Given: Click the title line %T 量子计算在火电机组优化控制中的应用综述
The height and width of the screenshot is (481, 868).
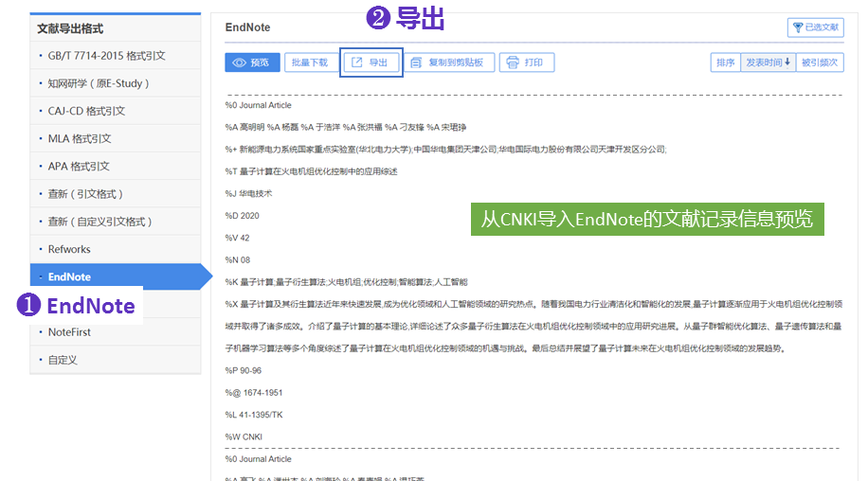Looking at the screenshot, I should coord(311,171).
